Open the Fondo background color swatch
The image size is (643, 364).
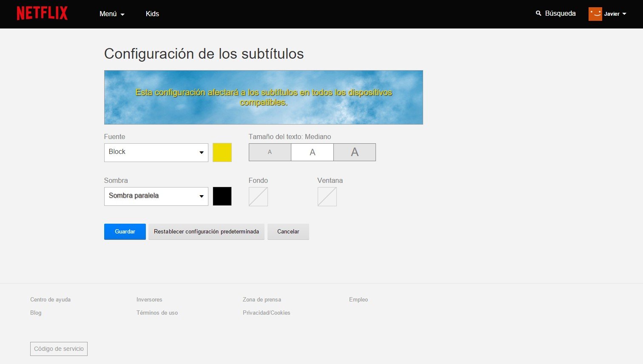tap(258, 196)
